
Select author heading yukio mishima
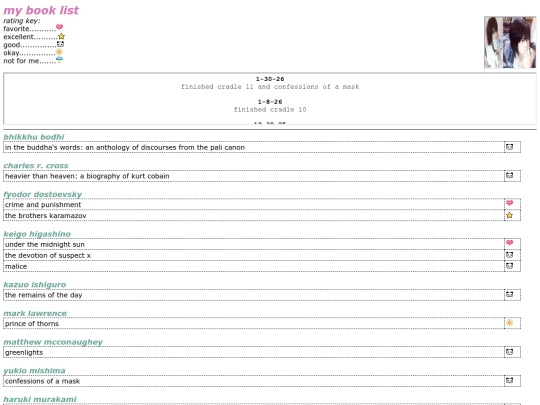click(34, 371)
